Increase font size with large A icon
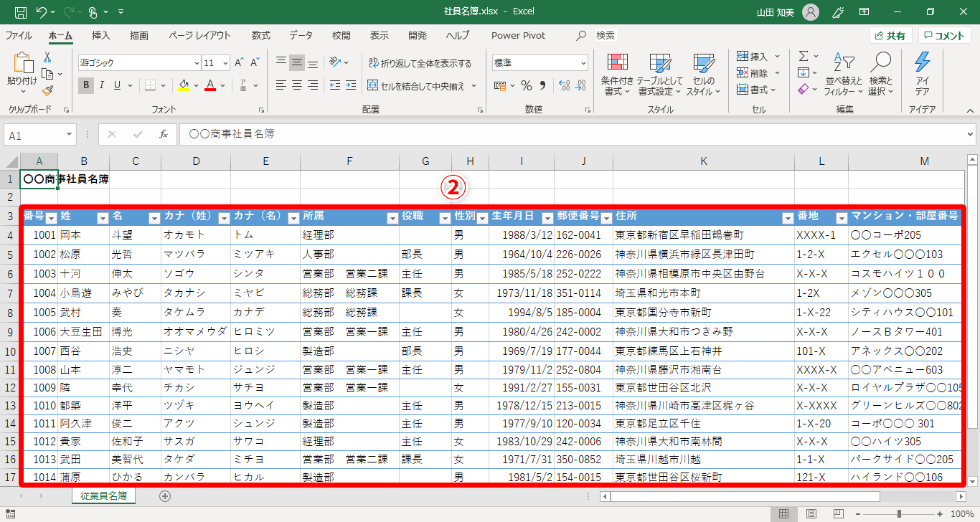This screenshot has height=522, width=980. 239,63
